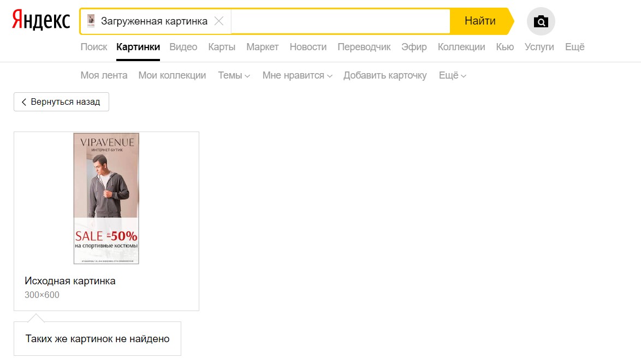Viewport: 641px width, 364px height.
Task: Open the Коллекции tab
Action: pos(461,47)
